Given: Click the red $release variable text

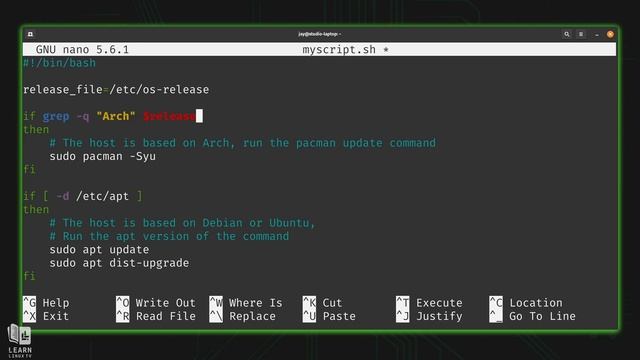Looking at the screenshot, I should [169, 116].
